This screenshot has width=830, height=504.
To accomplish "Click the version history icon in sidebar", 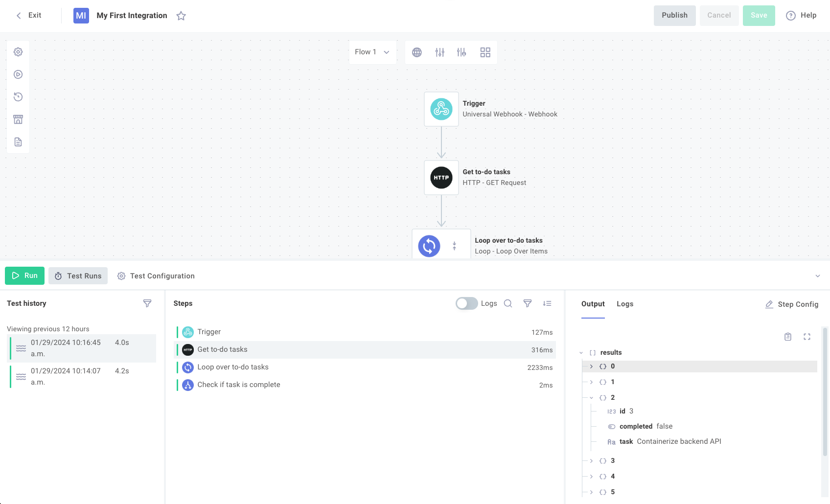I will (x=18, y=97).
